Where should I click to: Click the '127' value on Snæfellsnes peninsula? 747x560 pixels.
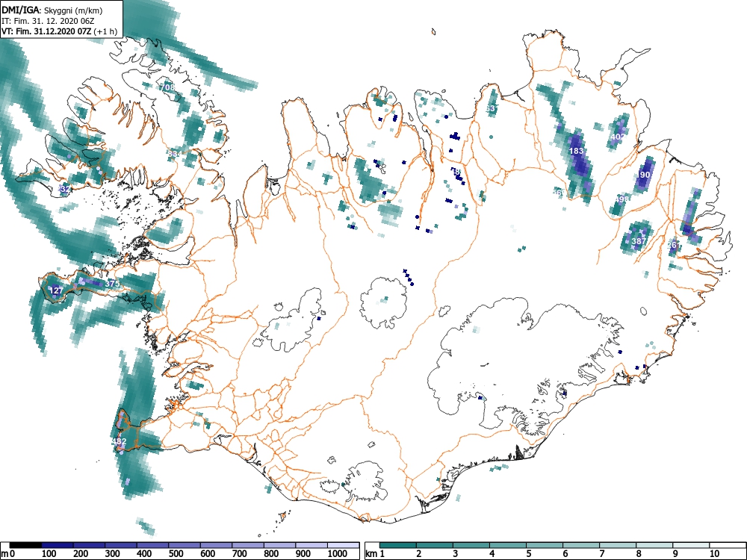pyautogui.click(x=56, y=290)
